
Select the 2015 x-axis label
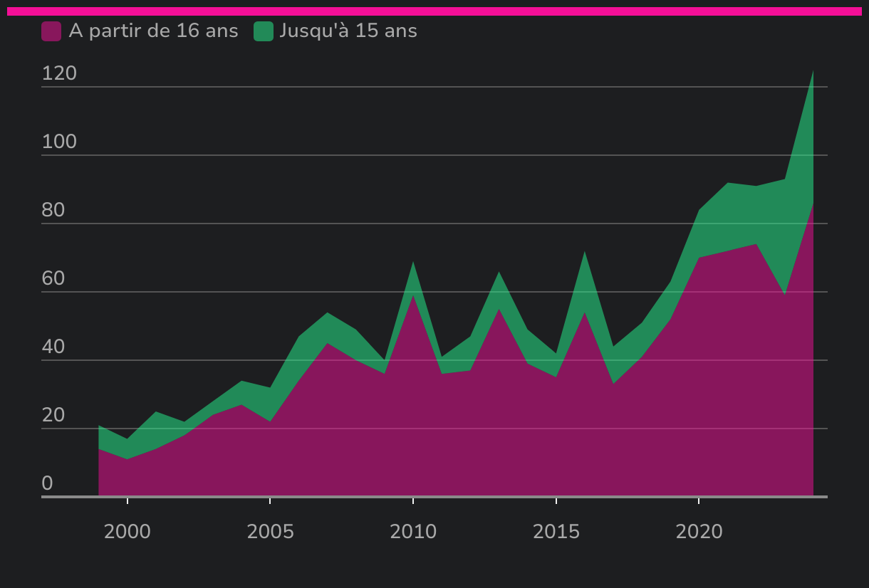tap(556, 532)
